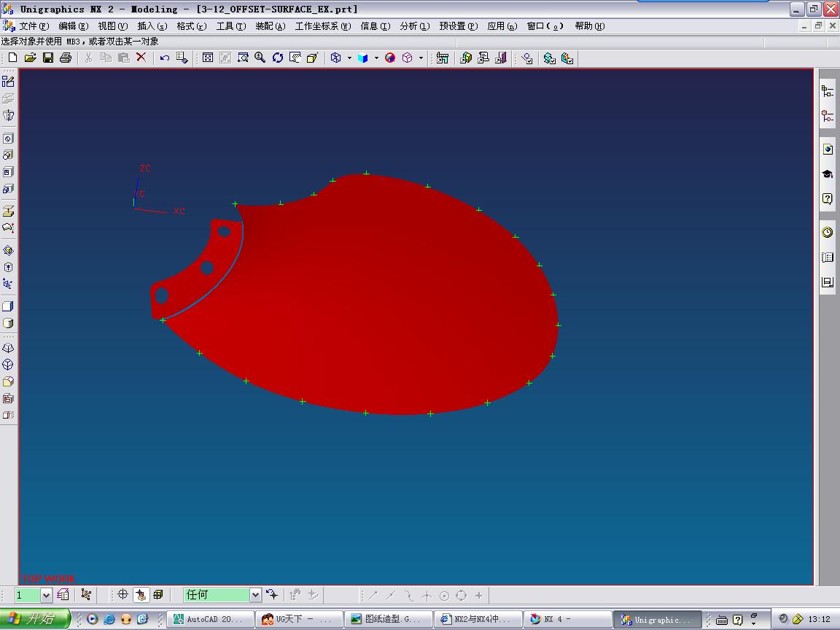
Task: Fit view to window icon
Action: [x=208, y=58]
